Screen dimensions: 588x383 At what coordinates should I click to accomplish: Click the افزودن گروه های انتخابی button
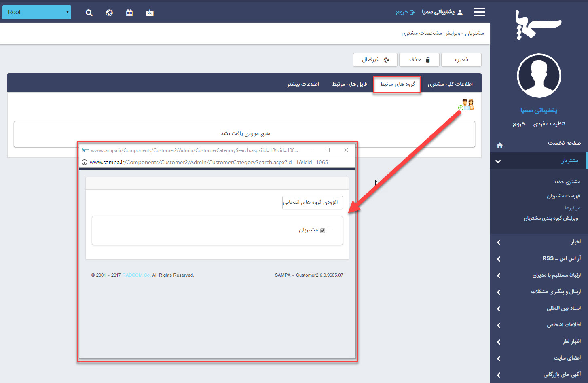(x=312, y=202)
